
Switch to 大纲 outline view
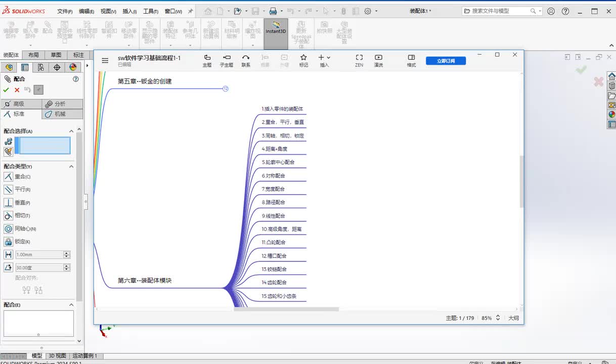tap(513, 318)
